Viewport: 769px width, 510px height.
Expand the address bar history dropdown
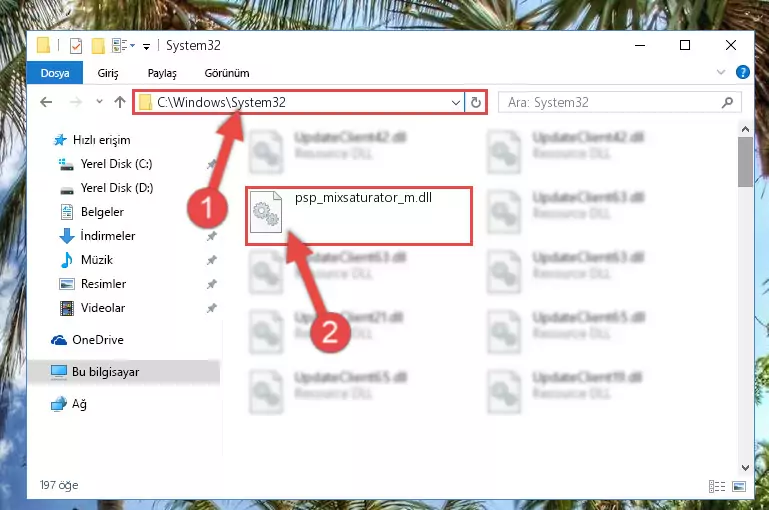coord(456,102)
